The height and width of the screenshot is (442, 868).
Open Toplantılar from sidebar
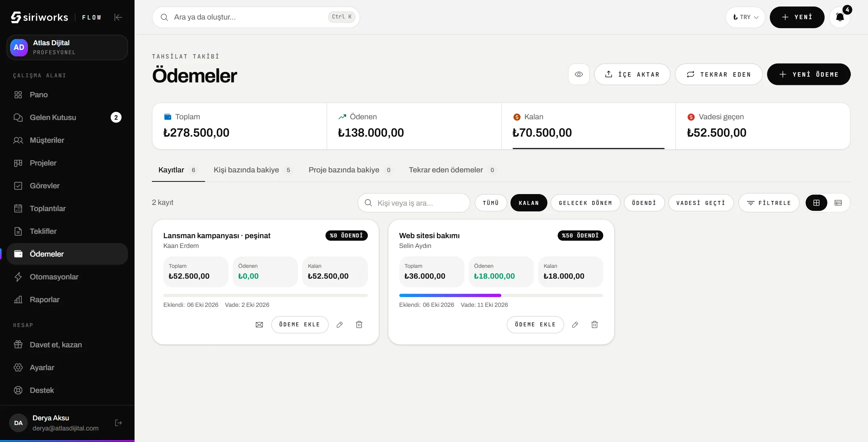67,209
